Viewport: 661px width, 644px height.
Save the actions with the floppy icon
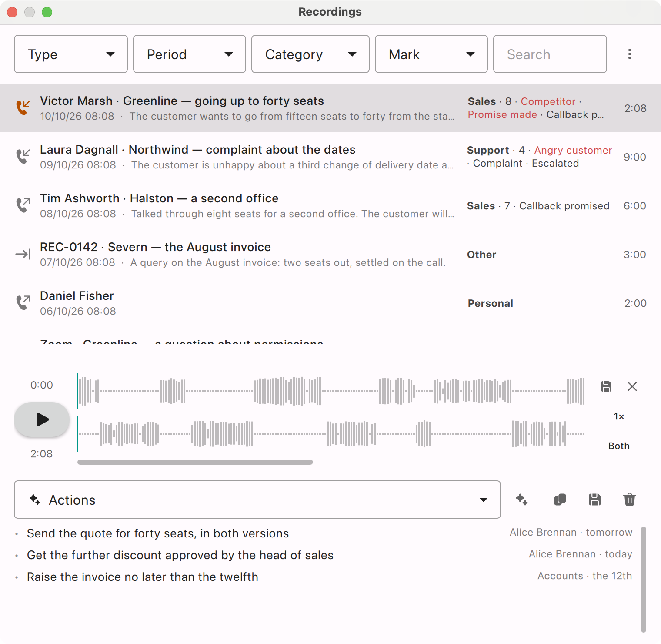click(x=595, y=500)
